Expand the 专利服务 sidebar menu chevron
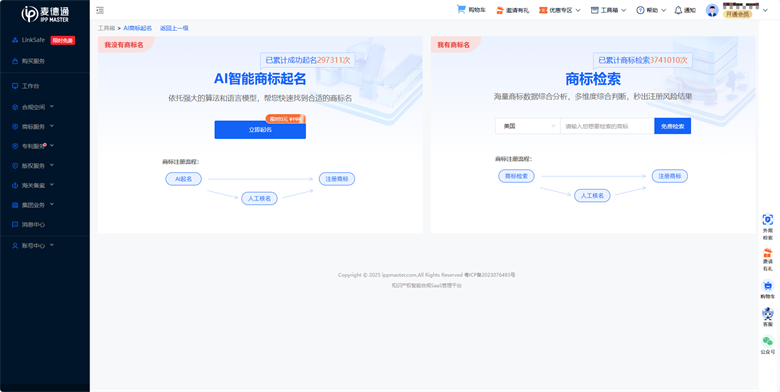This screenshot has height=392, width=780. pos(52,146)
